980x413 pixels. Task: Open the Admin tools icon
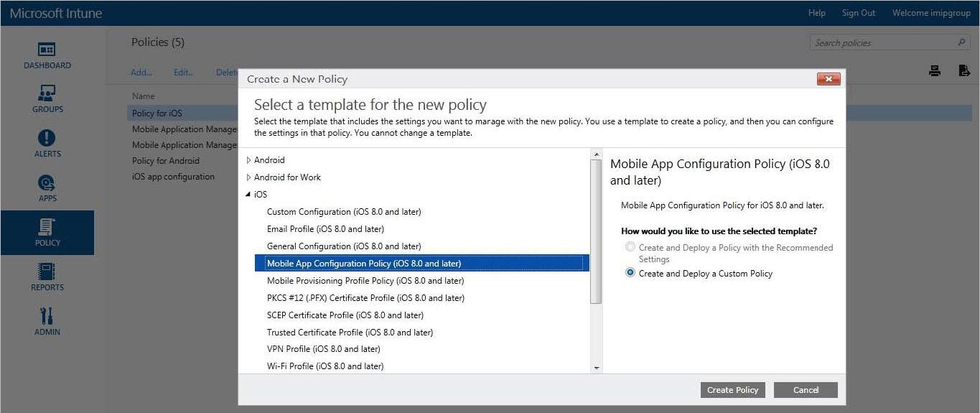(x=47, y=317)
